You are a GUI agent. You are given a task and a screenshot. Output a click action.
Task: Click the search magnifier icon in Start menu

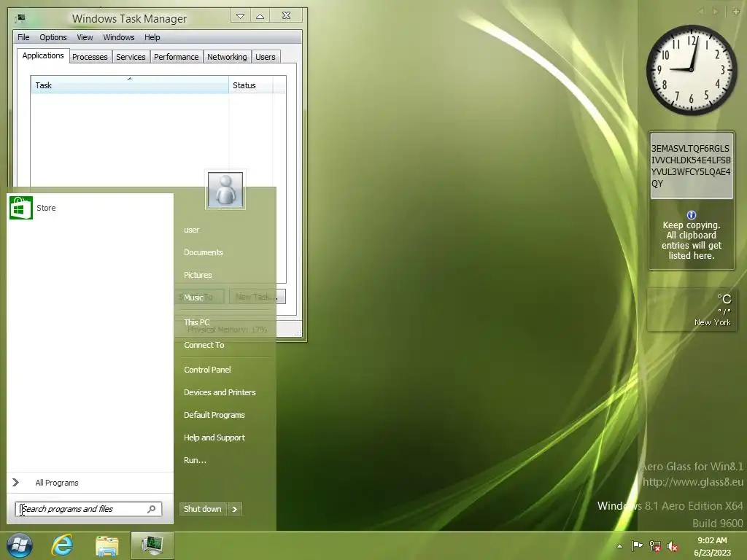click(152, 509)
